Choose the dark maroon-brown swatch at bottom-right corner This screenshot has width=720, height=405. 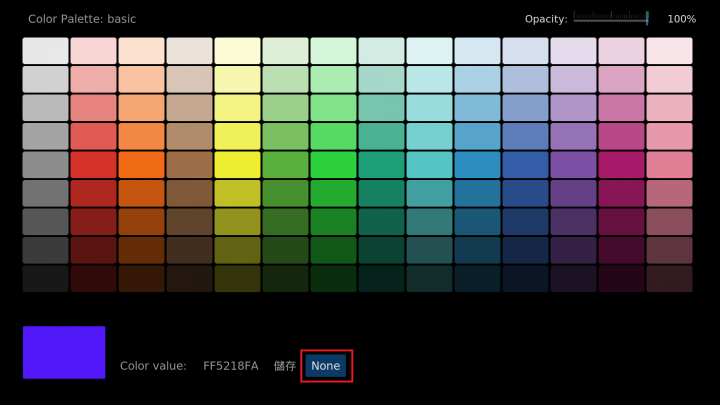[x=669, y=278]
